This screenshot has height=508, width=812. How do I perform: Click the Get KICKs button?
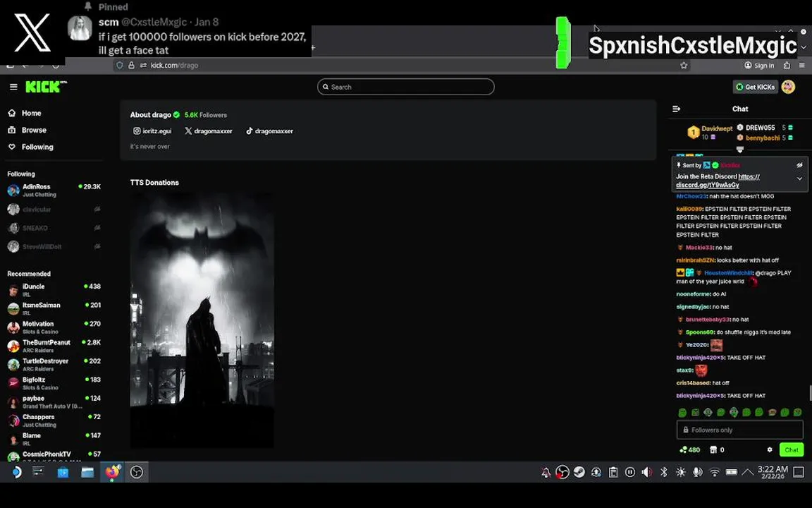pos(755,87)
